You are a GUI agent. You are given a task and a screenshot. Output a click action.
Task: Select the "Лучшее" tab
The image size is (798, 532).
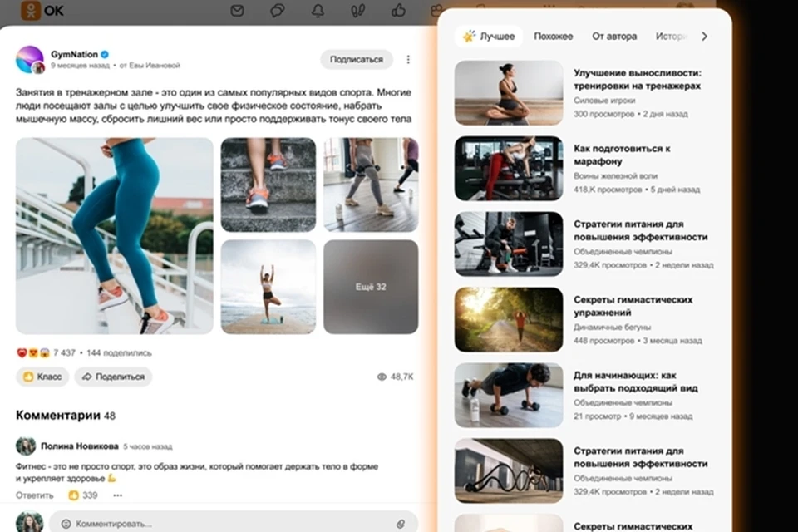pos(489,36)
